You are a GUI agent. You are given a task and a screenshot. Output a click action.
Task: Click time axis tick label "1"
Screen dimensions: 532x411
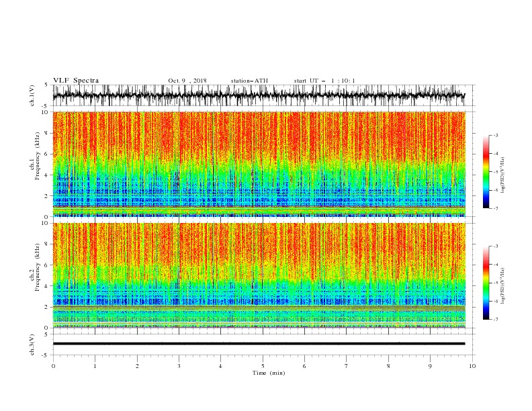pyautogui.click(x=95, y=366)
